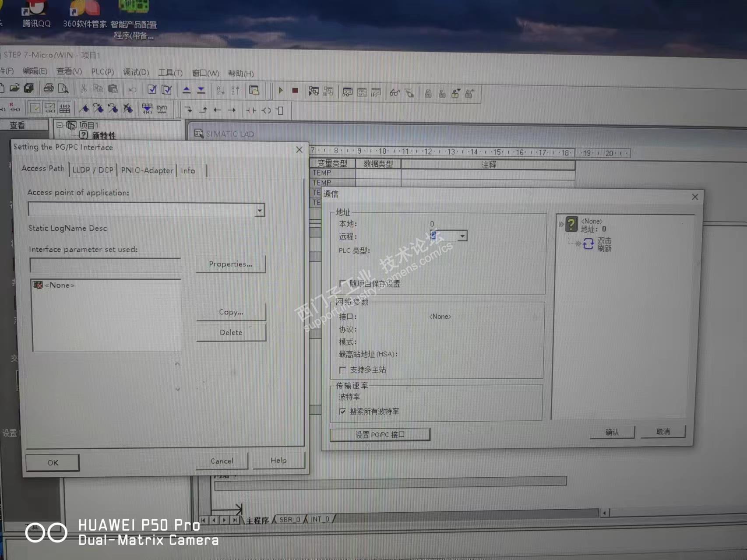Click the first padlock Force icon
This screenshot has width=747, height=560.
tap(428, 93)
